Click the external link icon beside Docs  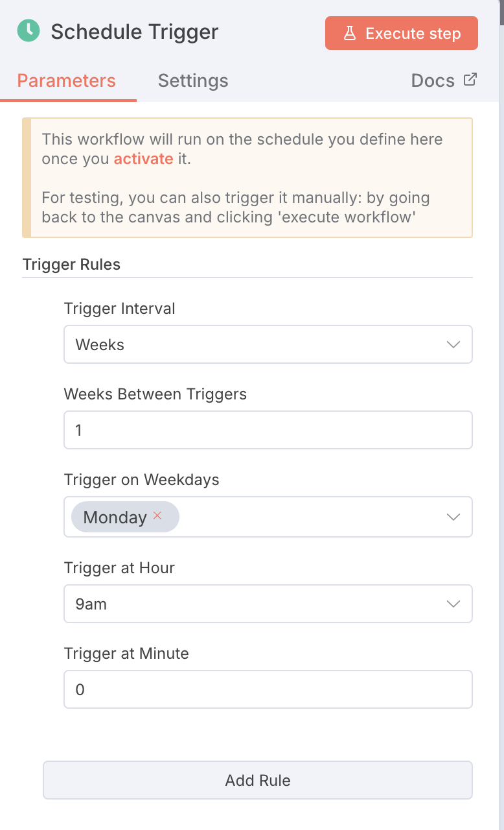(x=470, y=80)
